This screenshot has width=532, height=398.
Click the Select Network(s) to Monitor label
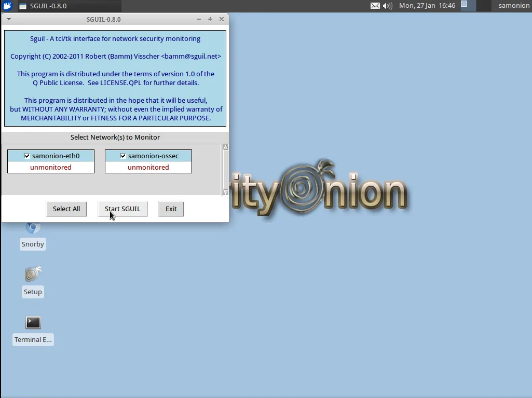click(115, 137)
